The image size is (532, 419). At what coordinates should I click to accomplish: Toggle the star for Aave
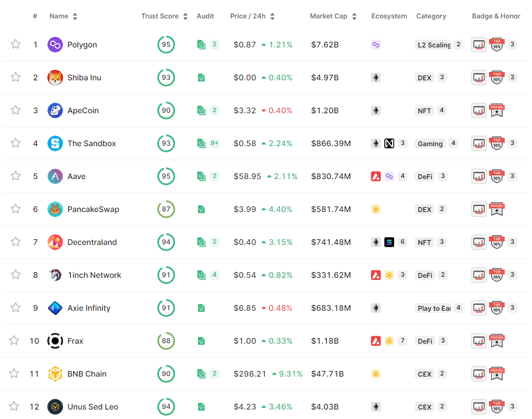(x=15, y=176)
